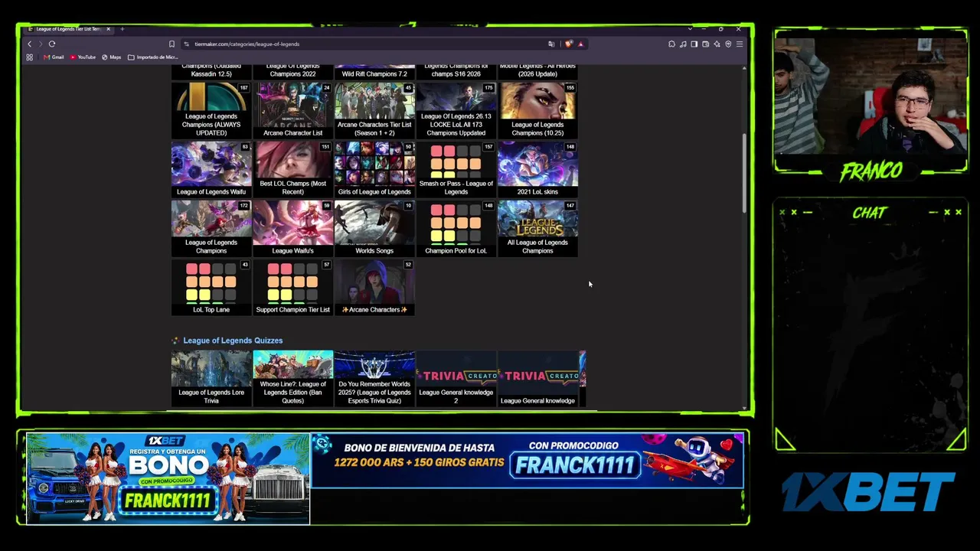The width and height of the screenshot is (980, 551).
Task: Click the translate page icon
Action: tap(551, 44)
